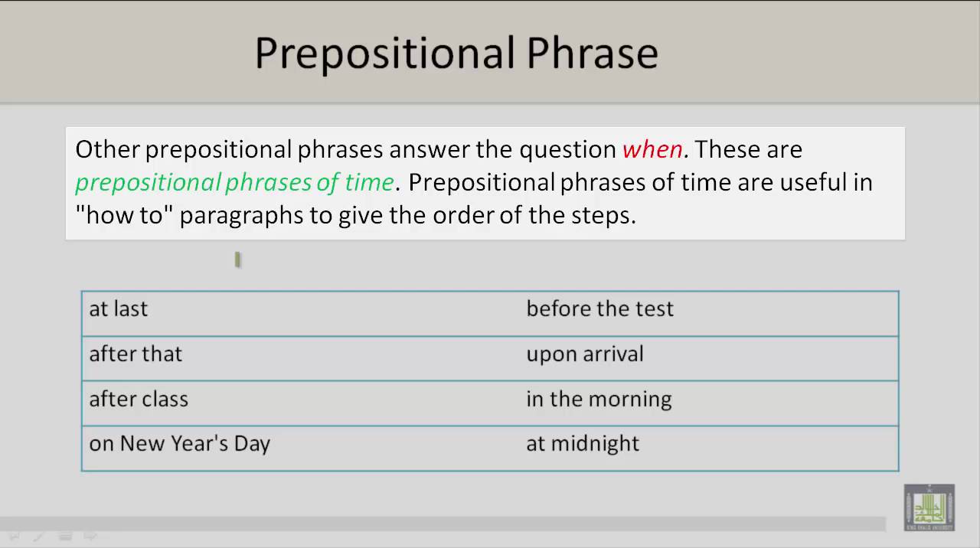Viewport: 980px width, 548px height.
Task: Click the words 'These are' in the text box
Action: coord(748,148)
